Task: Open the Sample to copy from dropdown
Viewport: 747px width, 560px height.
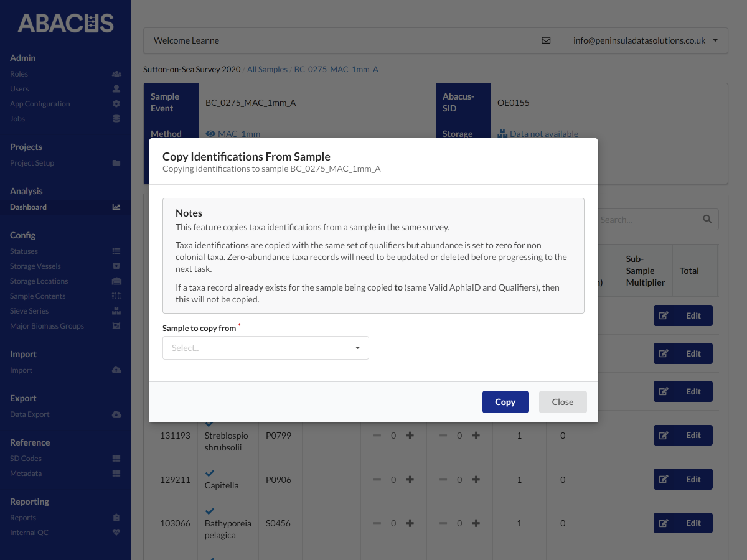Action: pos(265,347)
